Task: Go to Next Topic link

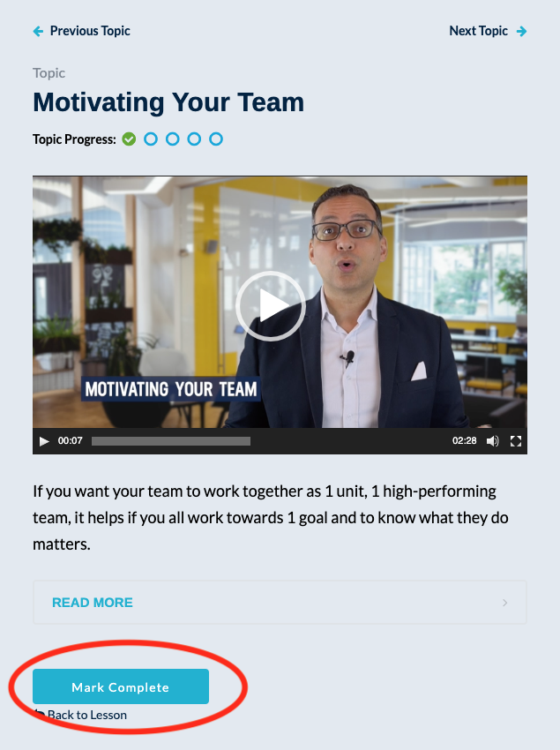Action: point(478,31)
